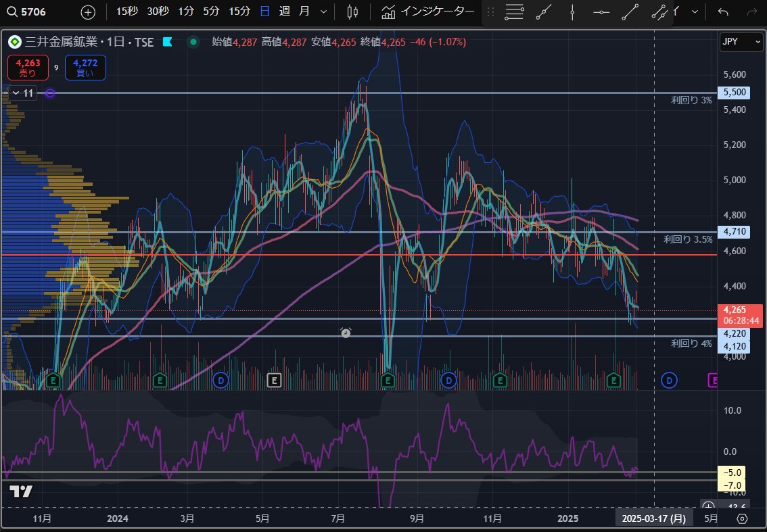Screen dimensions: 767x532
Task: Select the daily 日 interval
Action: 264,11
